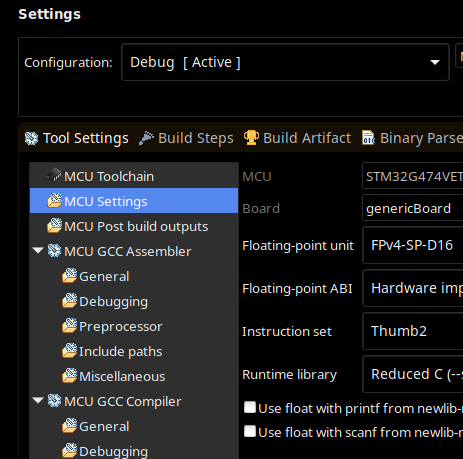
Task: Enable use float with scanf from newlib
Action: [x=250, y=431]
